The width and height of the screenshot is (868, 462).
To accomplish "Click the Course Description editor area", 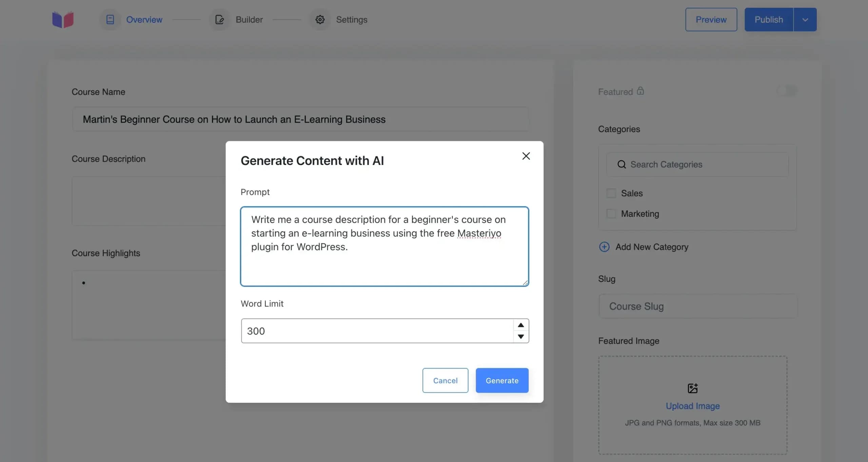I will [149, 201].
